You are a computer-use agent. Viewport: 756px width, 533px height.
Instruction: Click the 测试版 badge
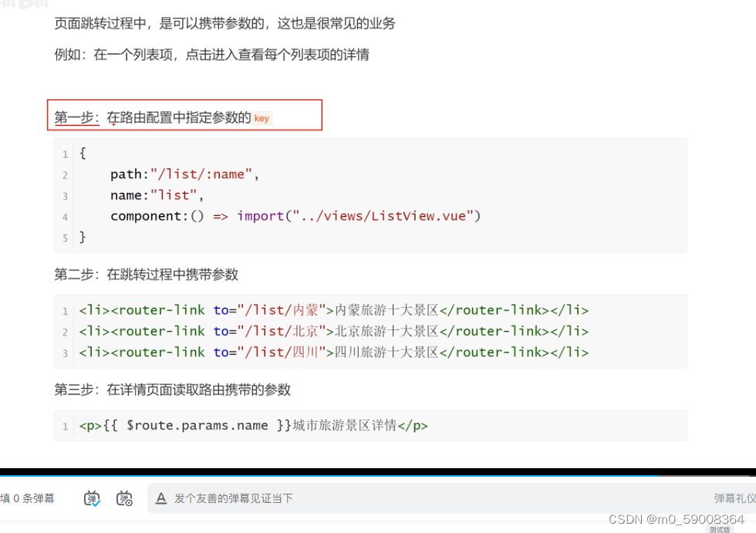(x=718, y=530)
